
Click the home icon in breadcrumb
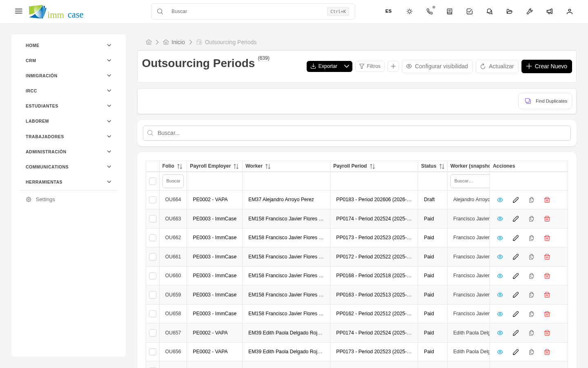point(149,42)
